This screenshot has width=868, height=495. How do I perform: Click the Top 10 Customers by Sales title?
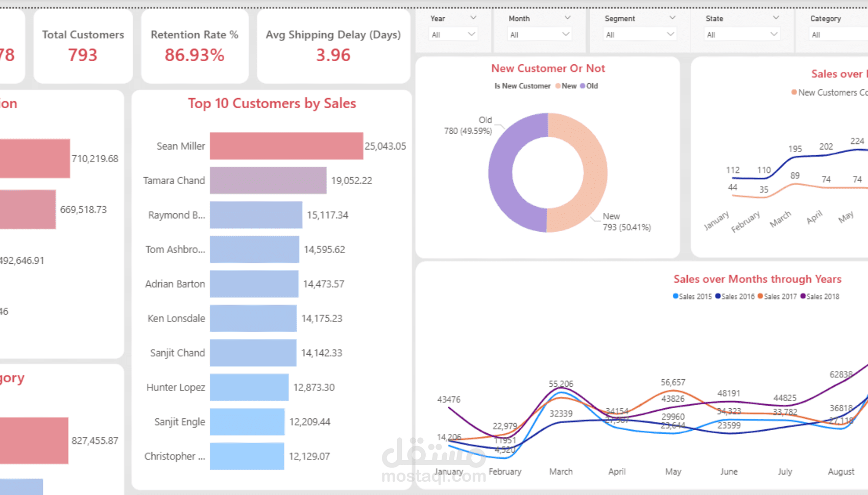point(272,104)
